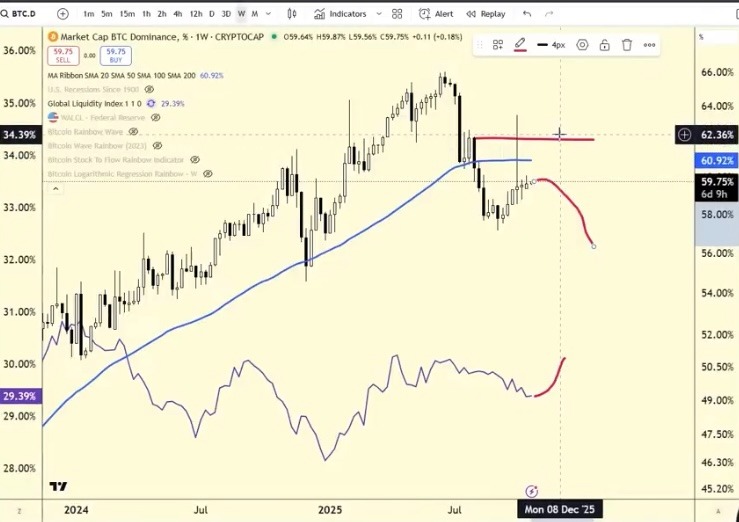The image size is (739, 522).
Task: Redo the last chart action
Action: (x=549, y=14)
